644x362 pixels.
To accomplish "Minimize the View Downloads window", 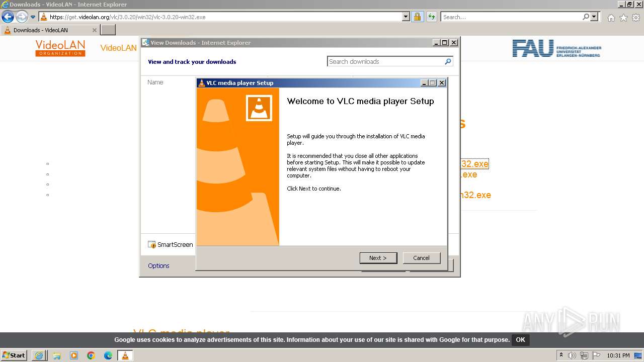I will (436, 43).
